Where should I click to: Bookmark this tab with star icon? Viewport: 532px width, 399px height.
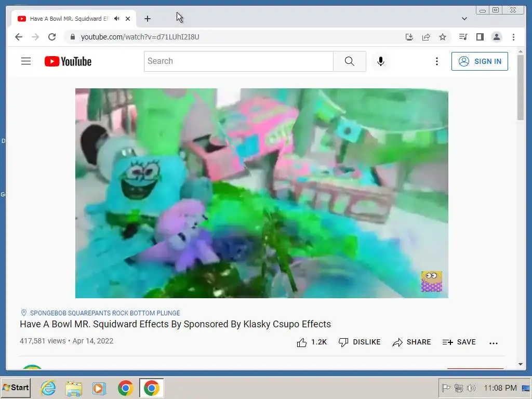pyautogui.click(x=443, y=37)
